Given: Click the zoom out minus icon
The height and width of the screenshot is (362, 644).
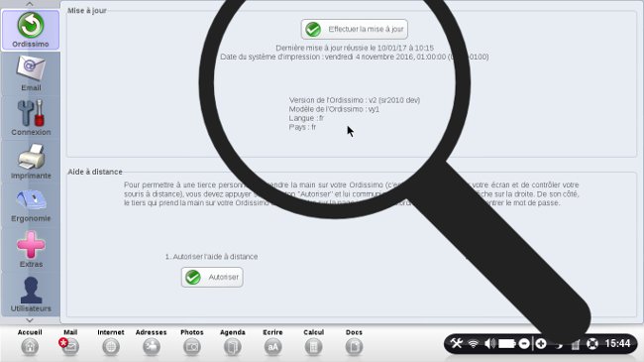Looking at the screenshot, I should 524,343.
